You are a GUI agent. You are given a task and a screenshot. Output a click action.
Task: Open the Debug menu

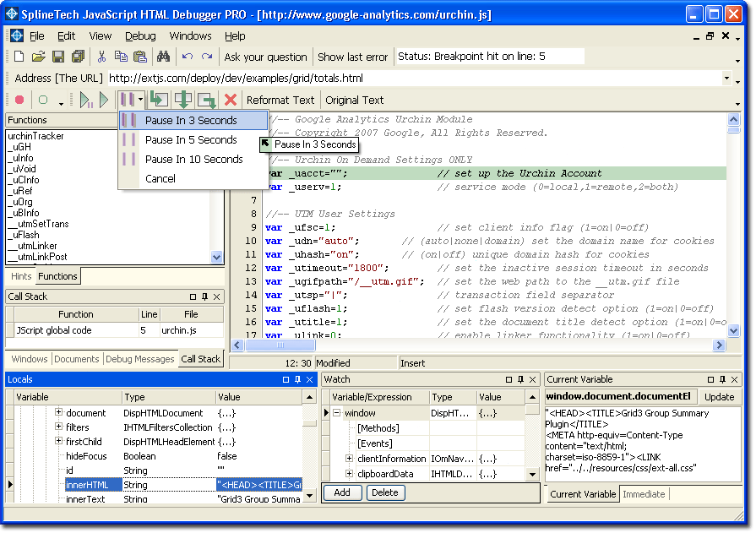[x=140, y=36]
